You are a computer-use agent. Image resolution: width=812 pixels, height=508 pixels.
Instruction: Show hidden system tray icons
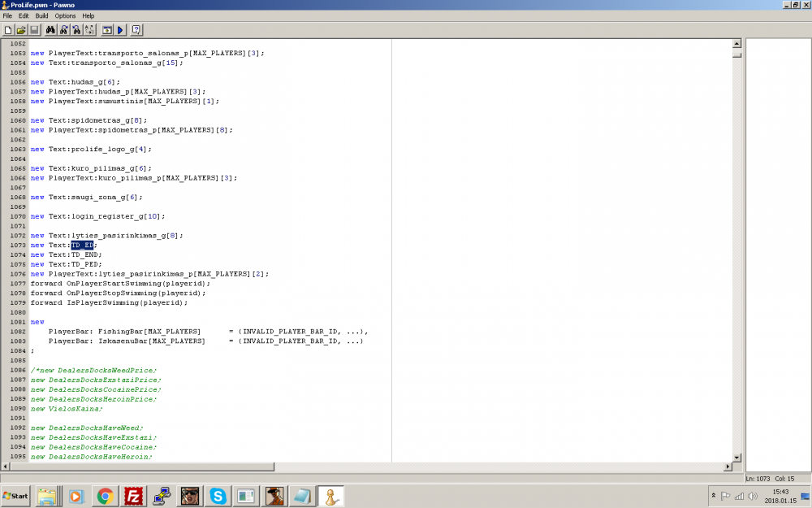click(x=713, y=496)
